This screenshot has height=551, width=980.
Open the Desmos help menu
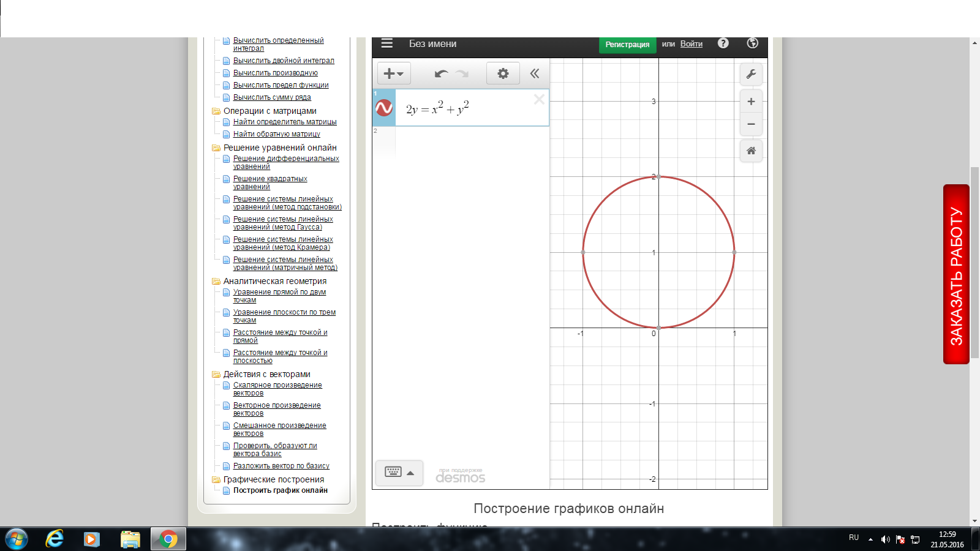723,43
